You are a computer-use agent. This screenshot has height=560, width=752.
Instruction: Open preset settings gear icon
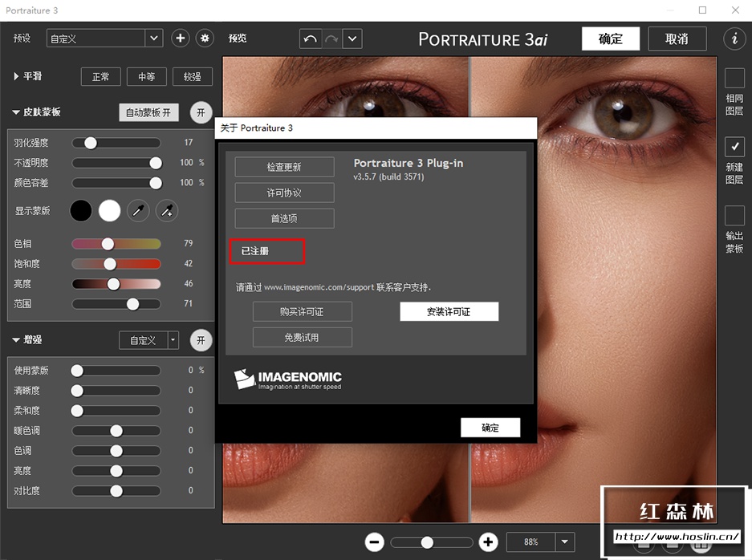pyautogui.click(x=205, y=39)
